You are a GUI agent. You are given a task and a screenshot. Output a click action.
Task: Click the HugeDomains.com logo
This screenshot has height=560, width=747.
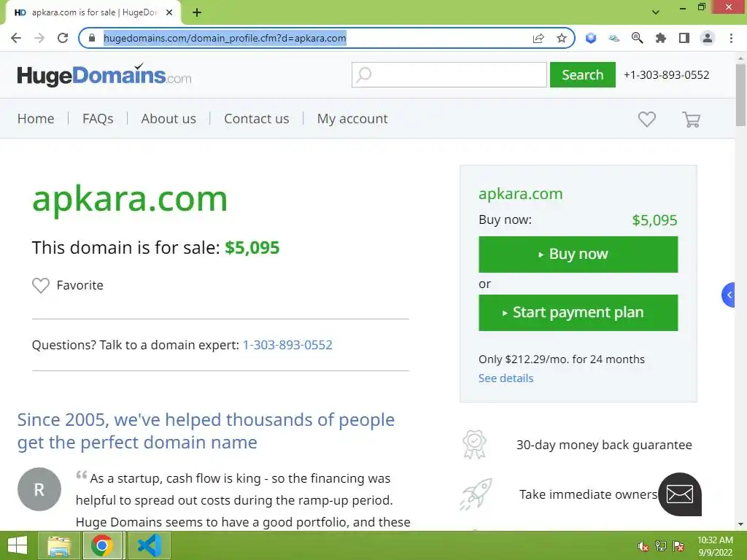[x=104, y=75]
